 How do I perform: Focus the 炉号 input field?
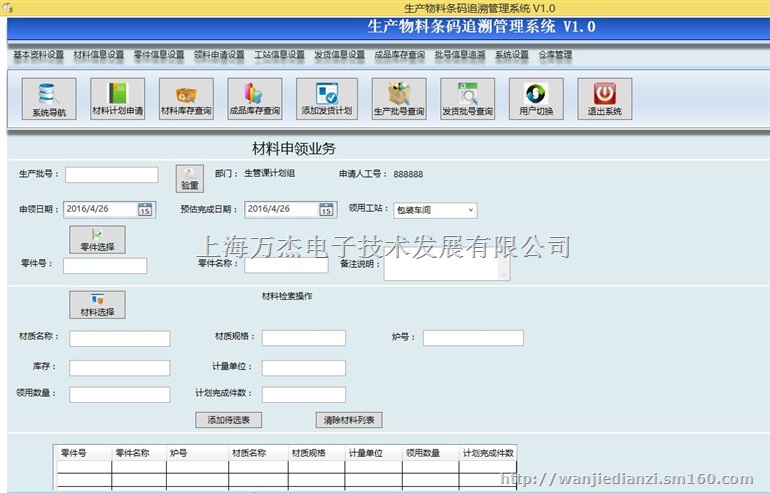coord(473,338)
